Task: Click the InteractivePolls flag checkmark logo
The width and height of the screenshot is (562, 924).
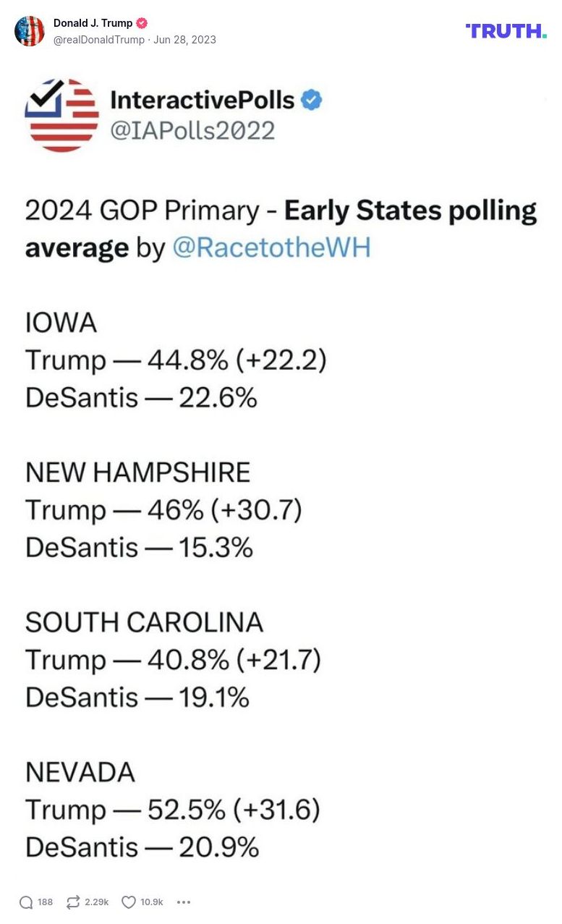Action: (x=61, y=115)
